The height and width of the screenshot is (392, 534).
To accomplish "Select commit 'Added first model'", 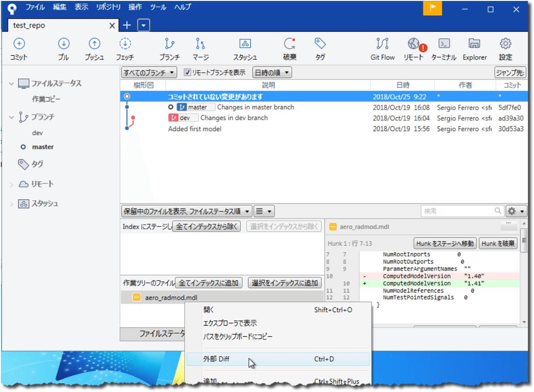I will click(324, 129).
